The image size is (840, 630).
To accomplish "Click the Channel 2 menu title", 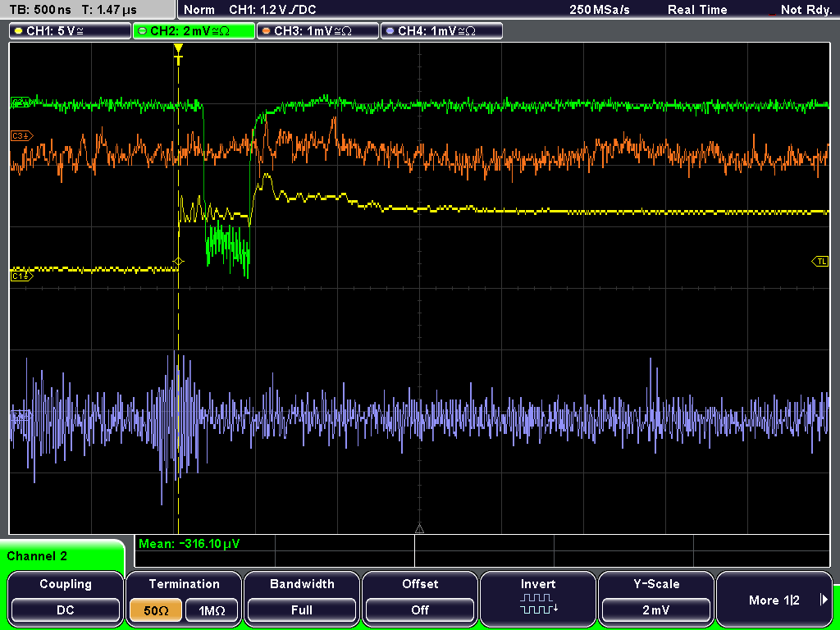I will [37, 556].
